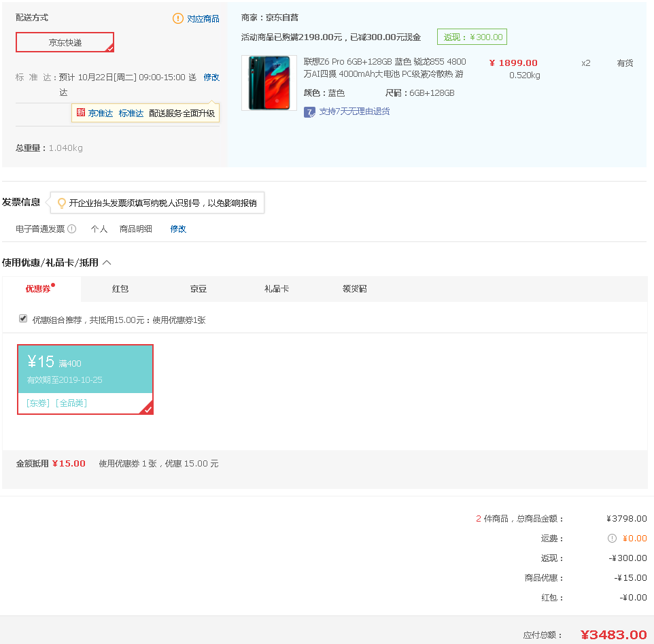Open the 对应商品 link

[x=203, y=19]
